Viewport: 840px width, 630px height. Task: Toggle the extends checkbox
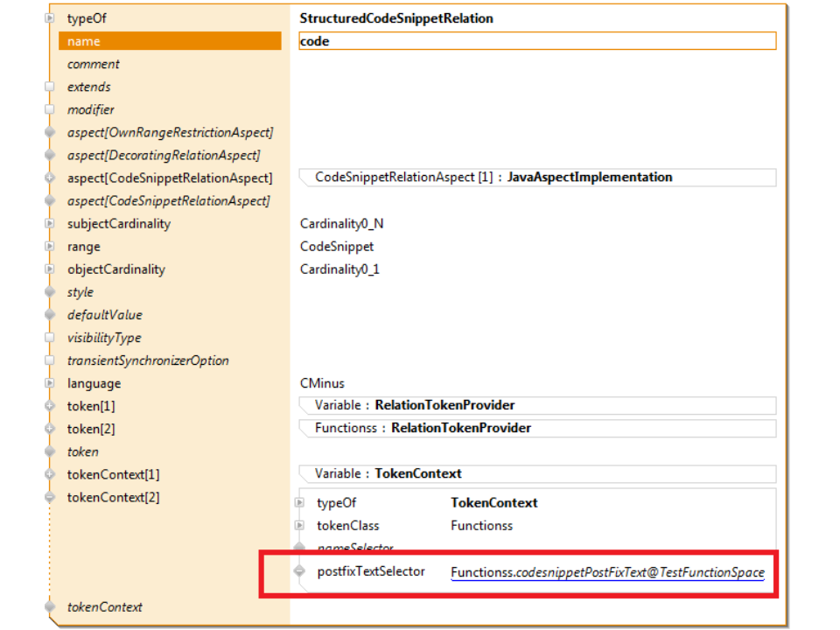click(x=50, y=87)
